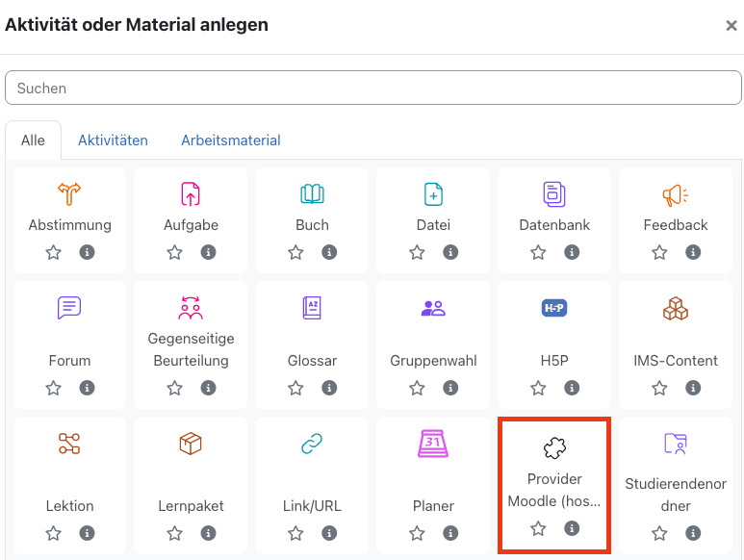744x560 pixels.
Task: Click the Link/URL chain icon
Action: point(312,444)
